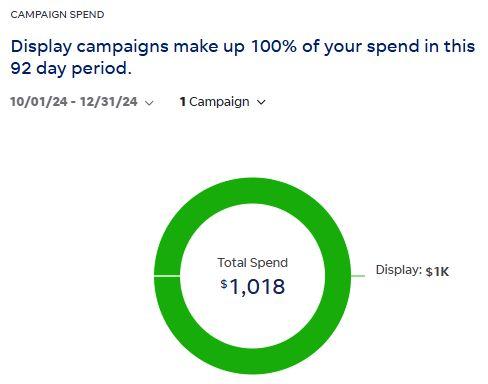Click the Total Spend label in the donut center
Screen dimensions: 488x384
pyautogui.click(x=253, y=263)
